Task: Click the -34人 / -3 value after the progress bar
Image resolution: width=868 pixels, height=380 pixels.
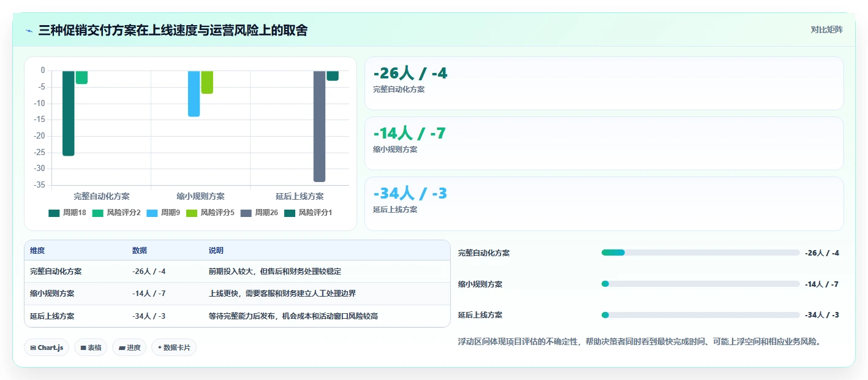Action: point(822,315)
